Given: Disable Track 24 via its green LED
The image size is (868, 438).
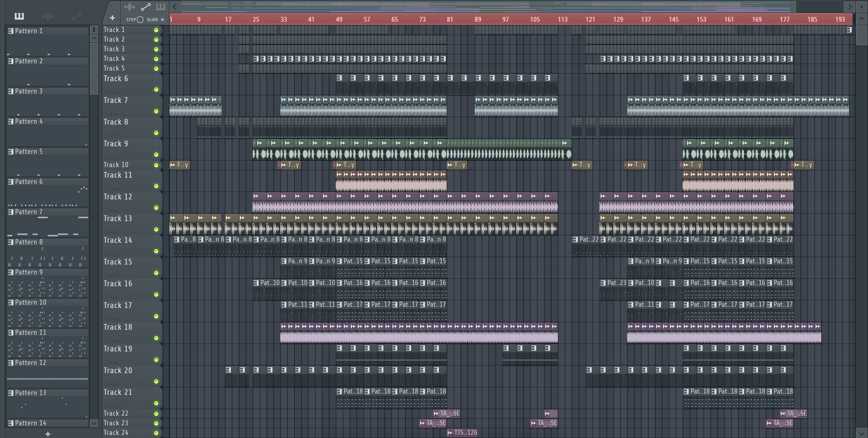Looking at the screenshot, I should (x=156, y=433).
